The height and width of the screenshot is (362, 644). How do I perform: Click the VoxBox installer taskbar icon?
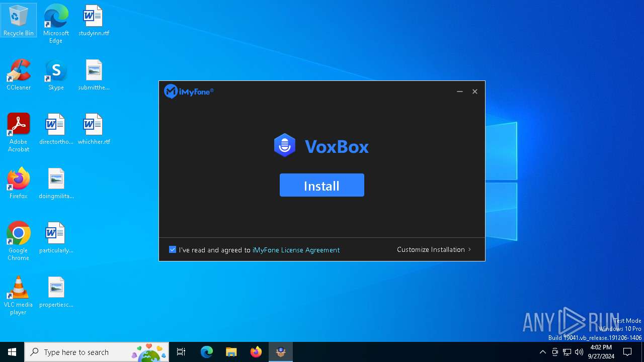(x=281, y=352)
